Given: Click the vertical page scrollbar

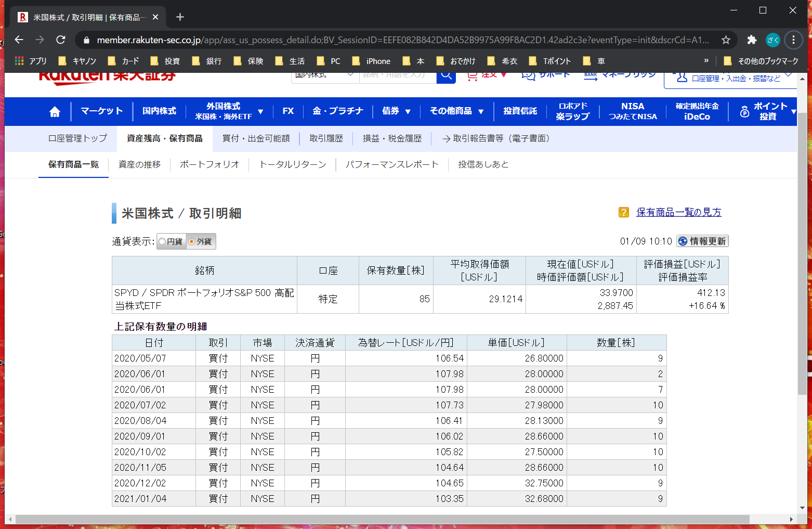Looking at the screenshot, I should [x=803, y=253].
